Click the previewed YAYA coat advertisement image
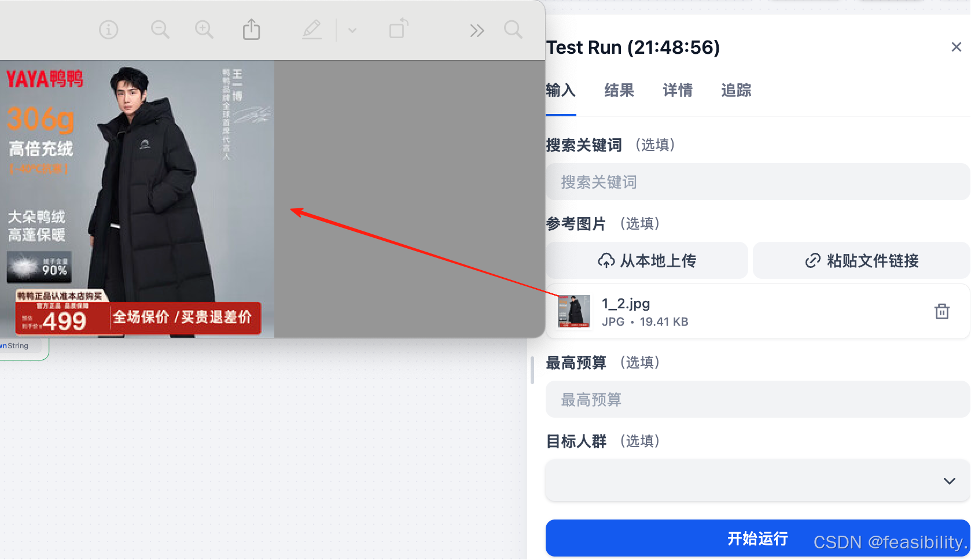This screenshot has height=560, width=971. (137, 199)
